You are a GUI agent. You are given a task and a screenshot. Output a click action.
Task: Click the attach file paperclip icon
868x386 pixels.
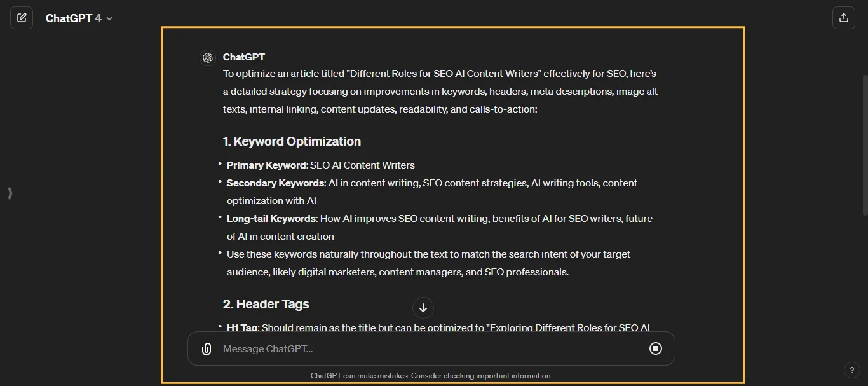pos(207,348)
